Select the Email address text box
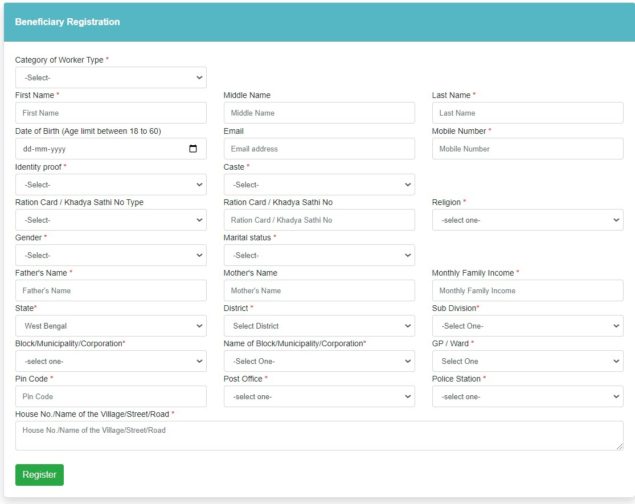This screenshot has width=635, height=504. [x=318, y=149]
